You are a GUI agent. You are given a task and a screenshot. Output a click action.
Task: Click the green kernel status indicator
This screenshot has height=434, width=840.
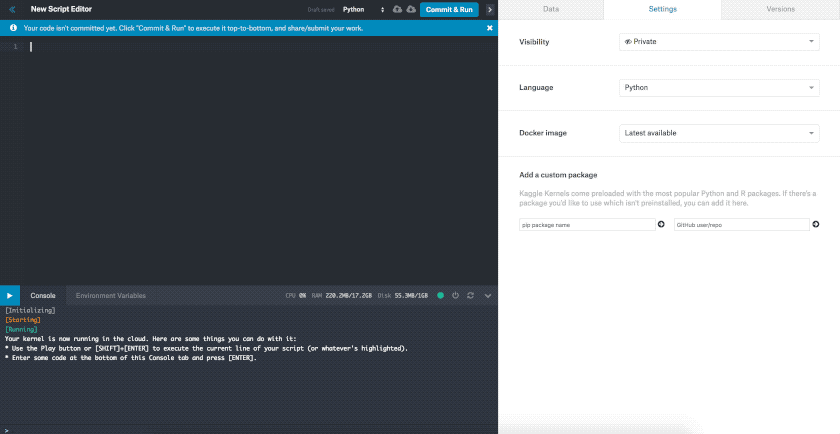(x=440, y=295)
